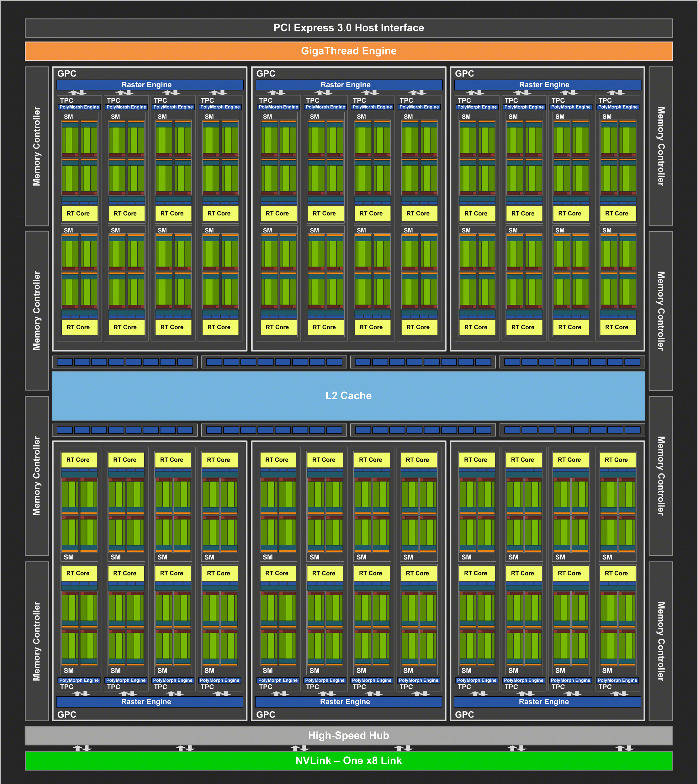Screen dimensions: 698x784
Task: Click the top-right Memory Controller block
Action: 660,146
